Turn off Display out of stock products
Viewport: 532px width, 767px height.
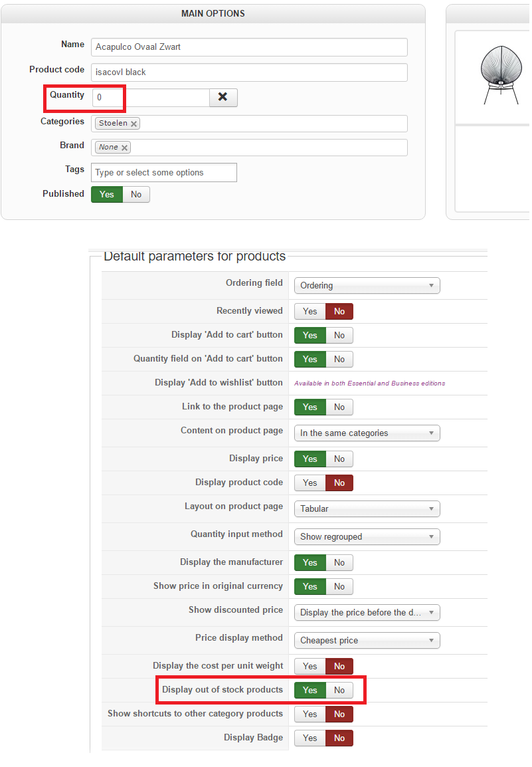[x=339, y=690]
